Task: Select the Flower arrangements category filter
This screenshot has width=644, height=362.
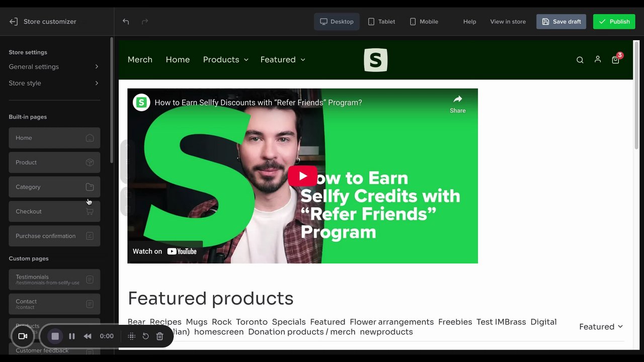Action: pyautogui.click(x=391, y=322)
